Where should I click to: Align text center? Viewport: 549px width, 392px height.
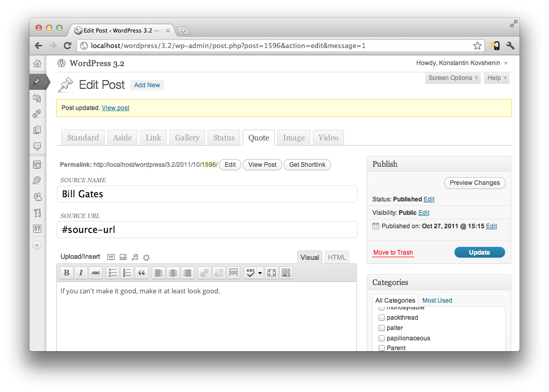[173, 273]
